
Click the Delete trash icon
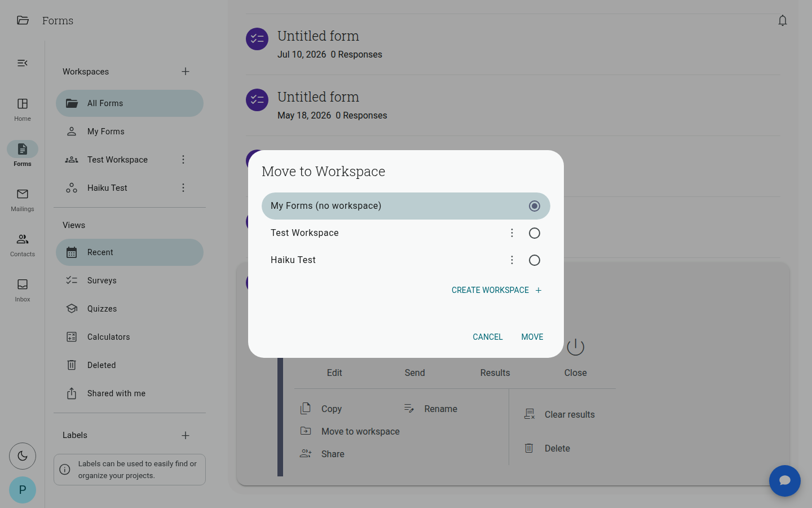(529, 448)
